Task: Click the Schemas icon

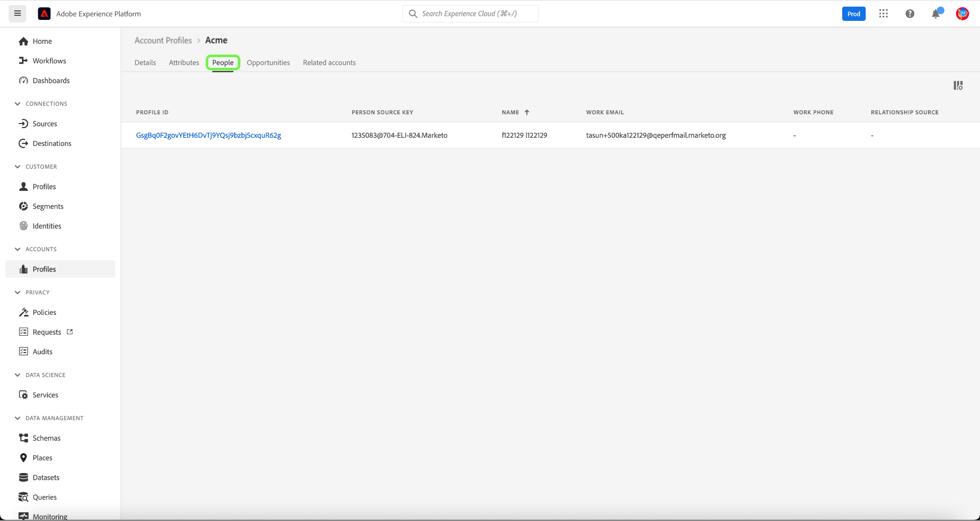Action: [23, 438]
